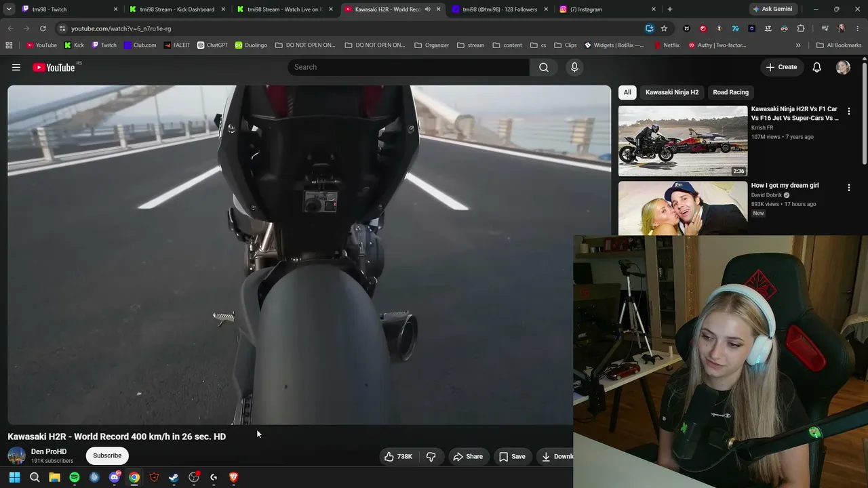Open the Chrome tab search dropdown
The height and width of the screenshot is (488, 868).
click(9, 9)
